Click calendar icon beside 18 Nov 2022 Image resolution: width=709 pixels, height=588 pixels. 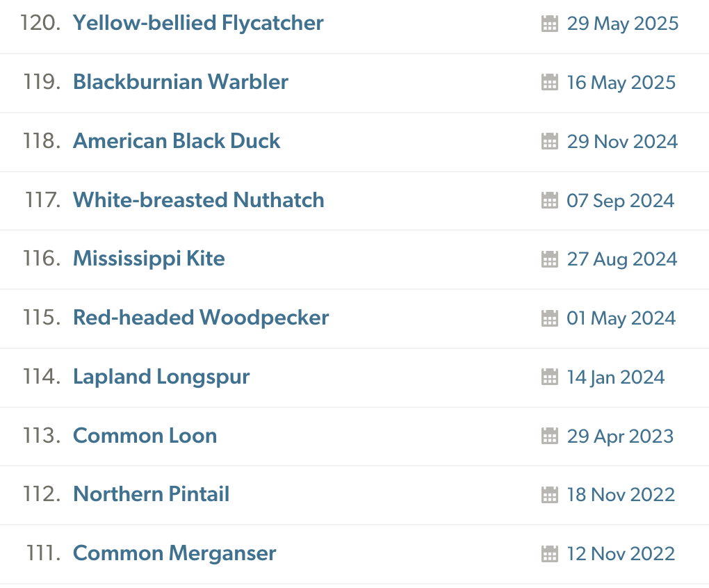point(549,495)
